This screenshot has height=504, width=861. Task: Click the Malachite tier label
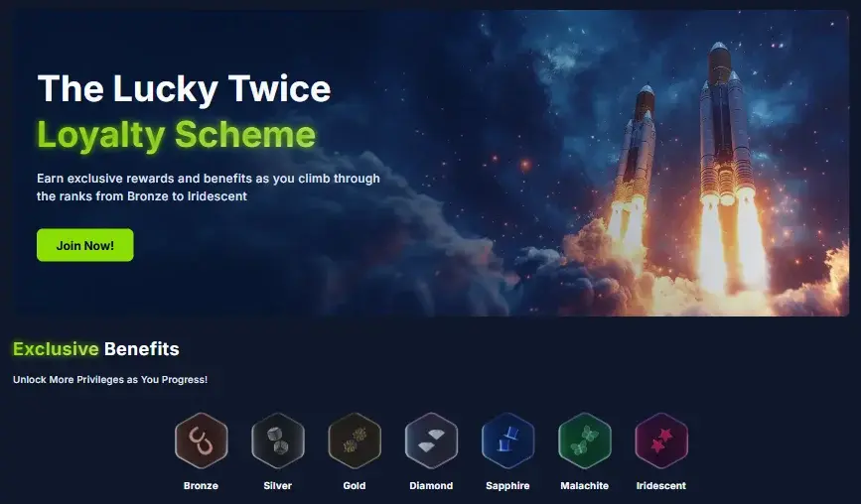tap(584, 486)
